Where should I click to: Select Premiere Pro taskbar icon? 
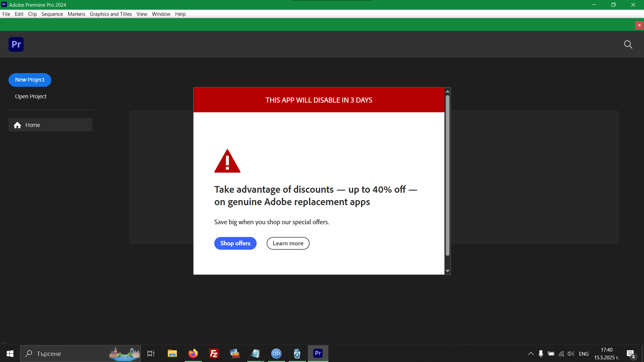pyautogui.click(x=318, y=354)
